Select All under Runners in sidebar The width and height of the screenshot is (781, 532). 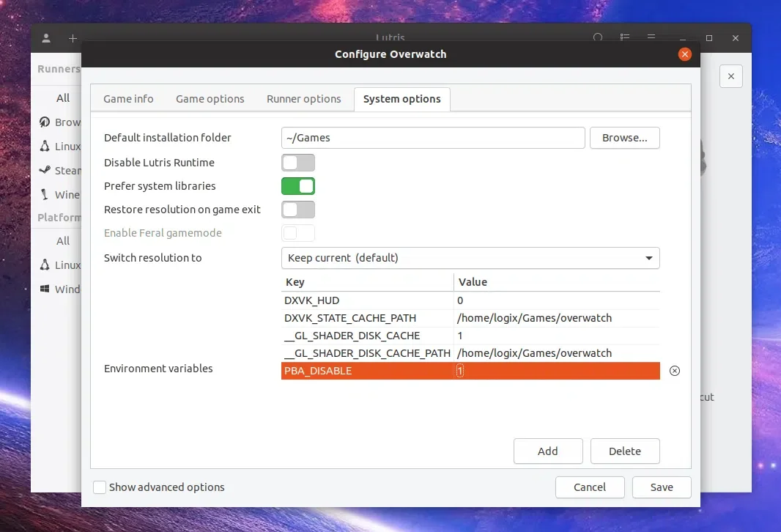point(63,98)
